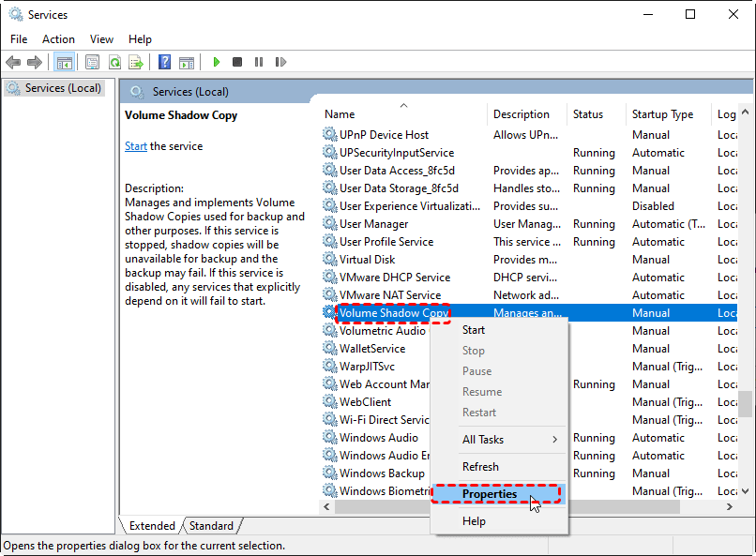Click the Start the service link
Image resolution: width=756 pixels, height=556 pixels.
click(x=136, y=146)
